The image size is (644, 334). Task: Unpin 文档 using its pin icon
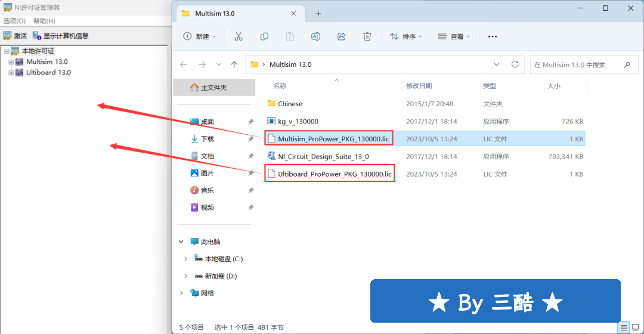click(250, 156)
